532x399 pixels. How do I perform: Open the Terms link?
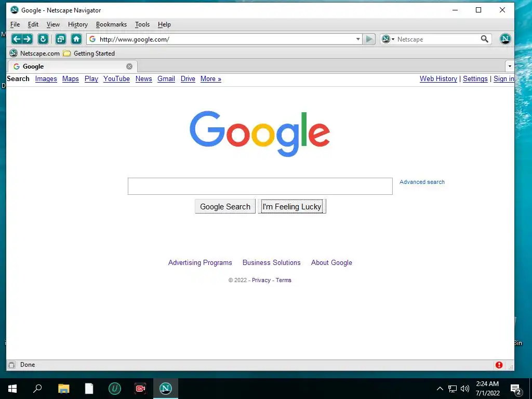pyautogui.click(x=283, y=280)
